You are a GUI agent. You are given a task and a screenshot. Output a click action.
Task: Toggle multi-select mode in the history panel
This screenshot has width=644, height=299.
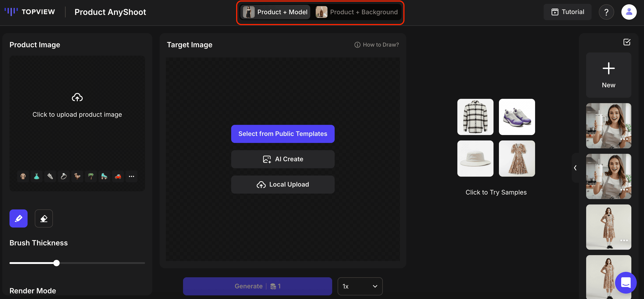click(x=627, y=42)
